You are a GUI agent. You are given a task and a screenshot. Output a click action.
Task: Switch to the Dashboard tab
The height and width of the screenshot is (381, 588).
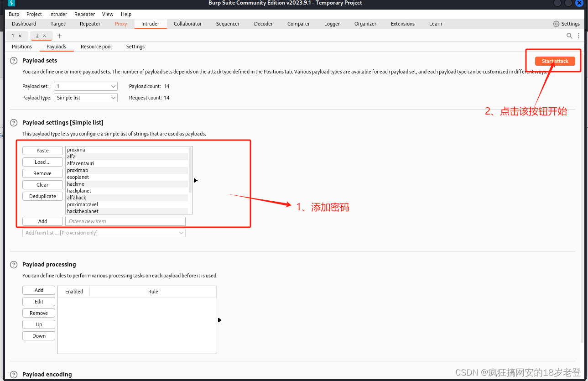pos(24,24)
